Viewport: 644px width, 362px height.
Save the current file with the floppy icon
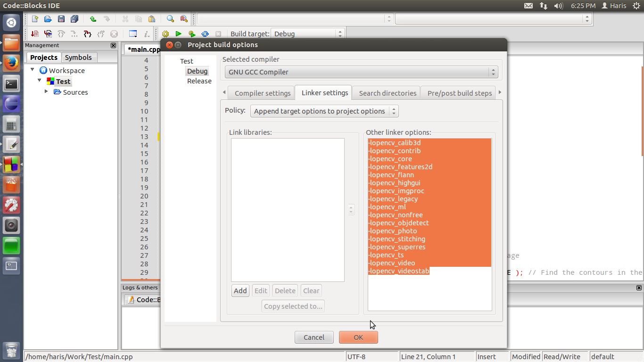61,19
